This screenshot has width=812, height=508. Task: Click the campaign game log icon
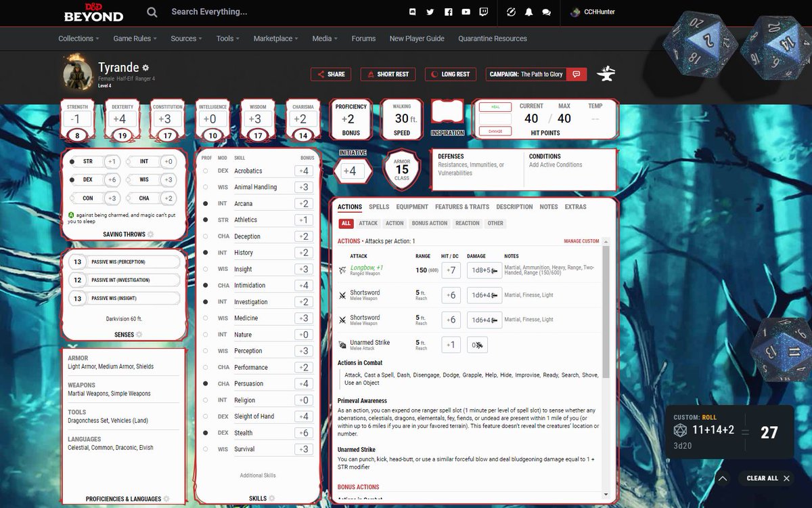coord(577,74)
